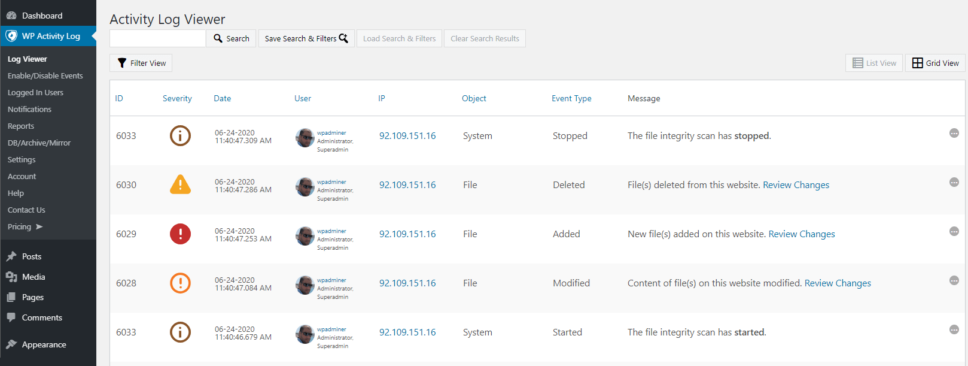Screen dimensions: 968x366
Task: Switch to List View
Action: coord(874,63)
